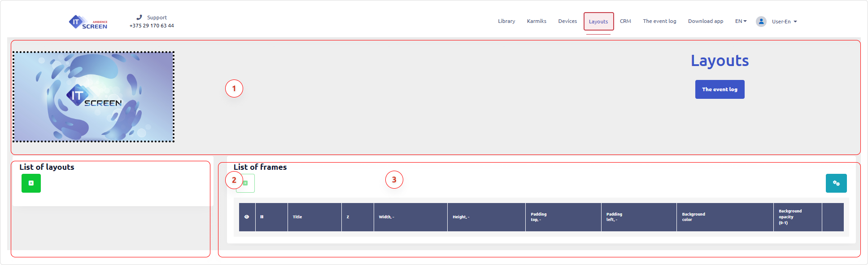Click the pause icon column header
The image size is (868, 265).
tap(262, 217)
